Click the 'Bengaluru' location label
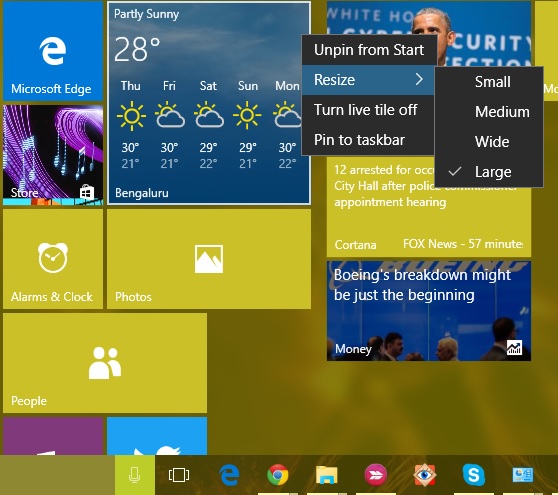The width and height of the screenshot is (558, 495). point(142,193)
